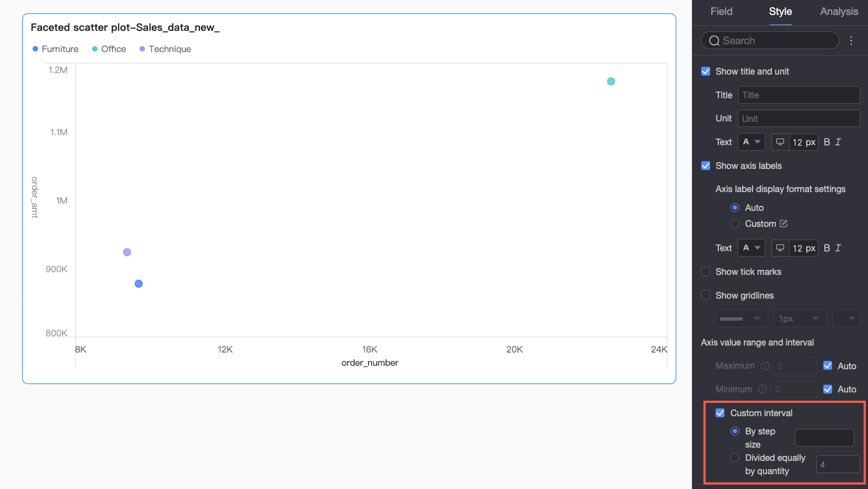Click the search magnifier icon
This screenshot has width=868, height=489.
714,41
